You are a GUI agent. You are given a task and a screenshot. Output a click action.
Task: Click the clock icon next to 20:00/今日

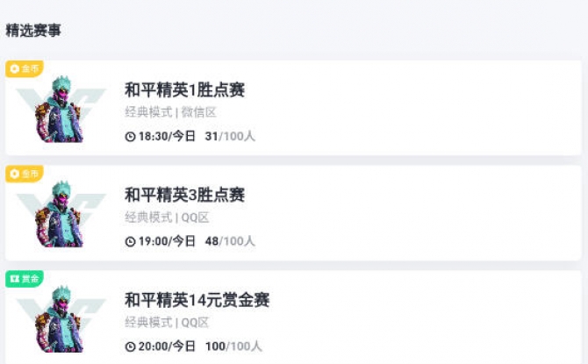(x=130, y=346)
